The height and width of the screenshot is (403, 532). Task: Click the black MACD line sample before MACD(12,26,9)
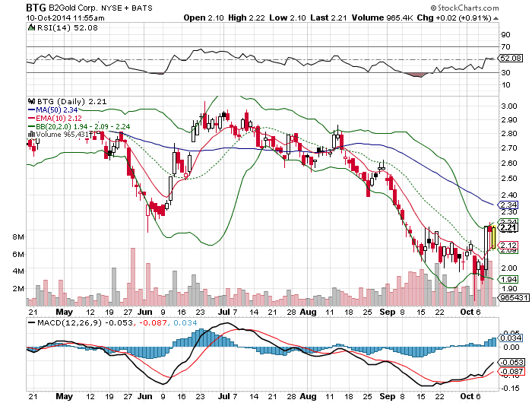point(32,322)
